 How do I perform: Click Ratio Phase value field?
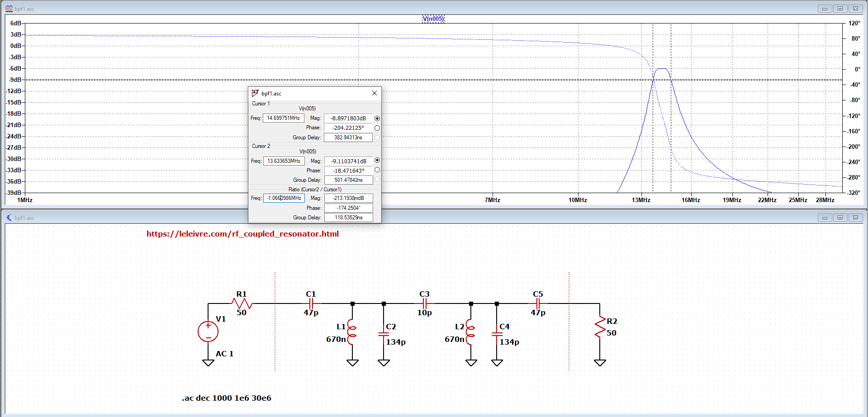pos(349,208)
